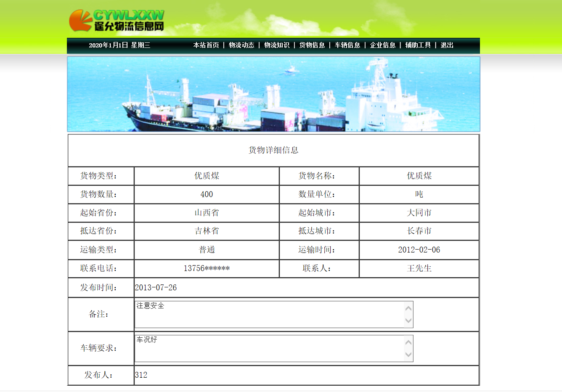Click the 货物名称 label

317,176
